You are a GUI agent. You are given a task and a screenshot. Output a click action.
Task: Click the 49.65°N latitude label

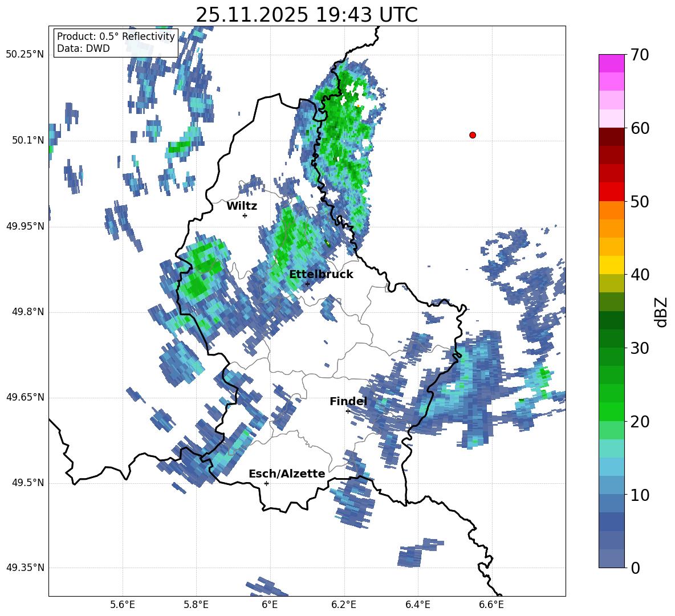[x=25, y=397]
